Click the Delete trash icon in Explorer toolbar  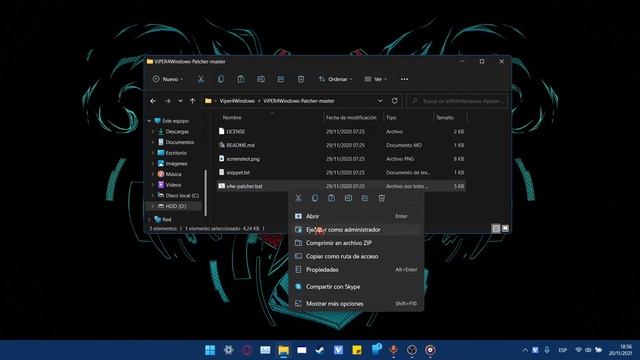[x=301, y=79]
